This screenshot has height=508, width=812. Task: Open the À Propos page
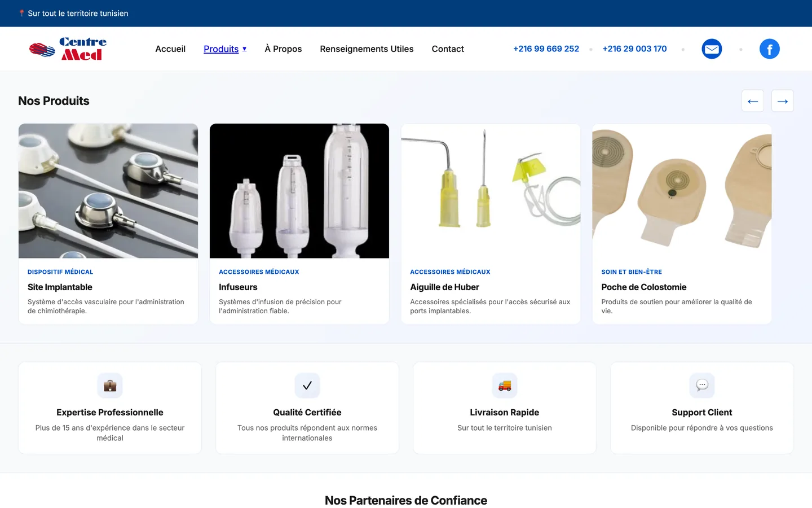[x=283, y=49]
